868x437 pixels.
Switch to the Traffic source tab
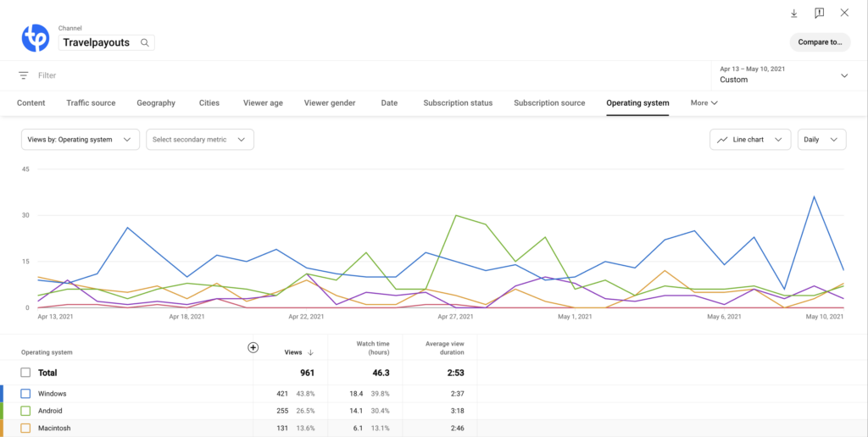click(x=91, y=103)
